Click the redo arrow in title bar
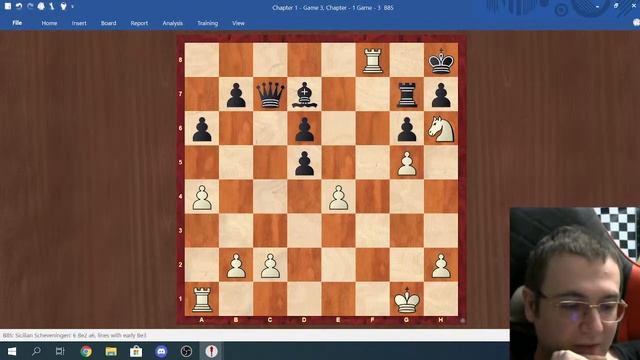 pos(30,6)
